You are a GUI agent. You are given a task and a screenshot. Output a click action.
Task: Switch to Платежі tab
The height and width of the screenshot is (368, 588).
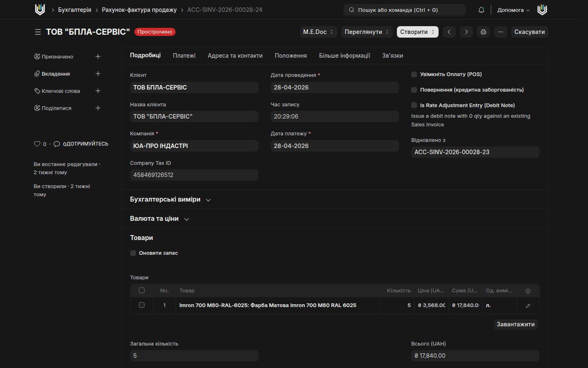184,56
